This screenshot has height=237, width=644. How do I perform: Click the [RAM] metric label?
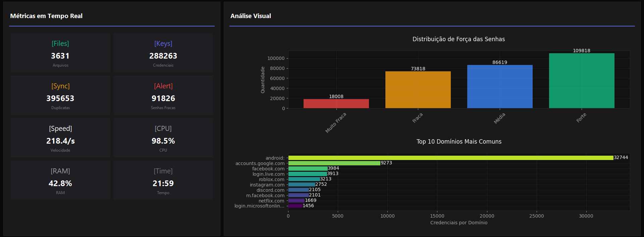(x=60, y=171)
